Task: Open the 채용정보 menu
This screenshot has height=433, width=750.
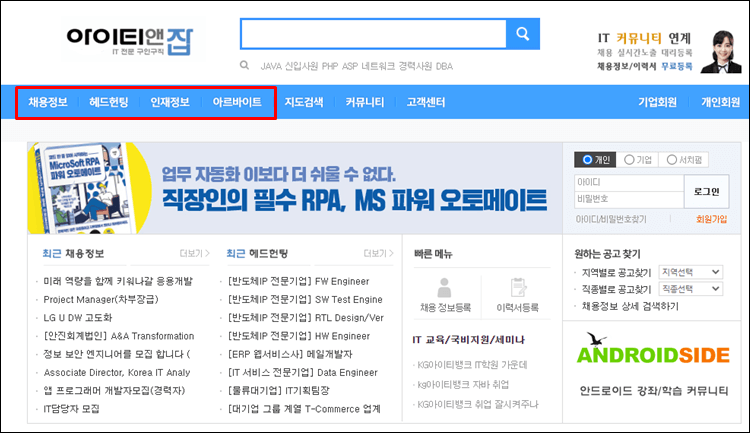Action: tap(47, 102)
